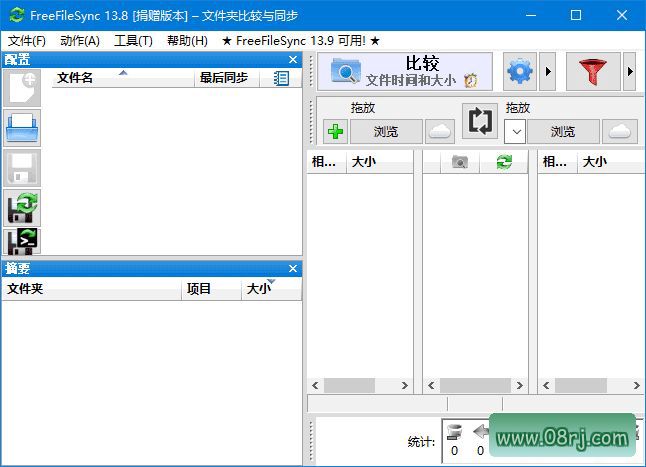Image resolution: width=646 pixels, height=467 pixels.
Task: Open the right folder path dropdown
Action: (x=515, y=132)
